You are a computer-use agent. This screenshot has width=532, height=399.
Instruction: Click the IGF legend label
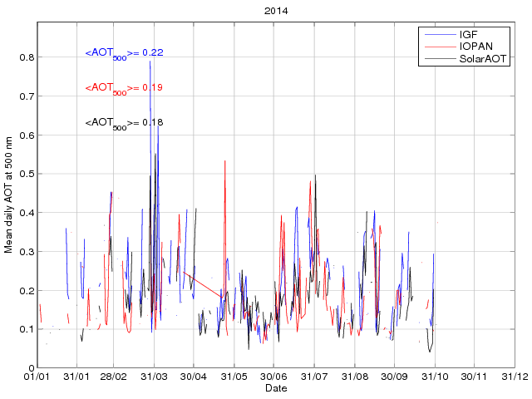click(x=469, y=34)
